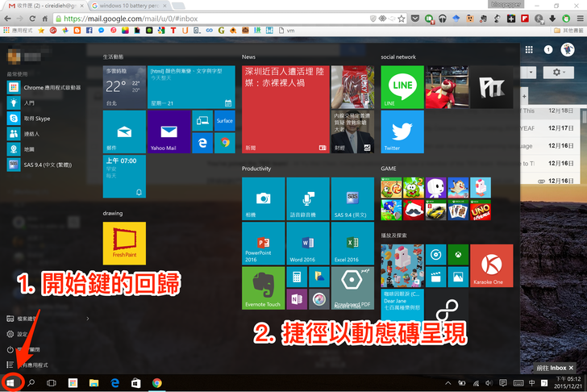Switch to the windows 10 battery Chrome tab
Screen dimensions: 587x392
[130, 6]
